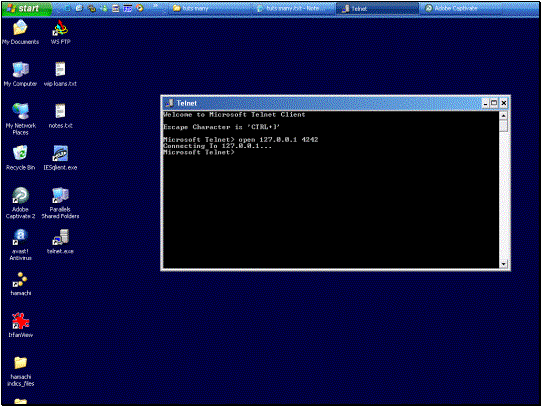
Task: Select the notes.txt file icon
Action: (x=60, y=116)
